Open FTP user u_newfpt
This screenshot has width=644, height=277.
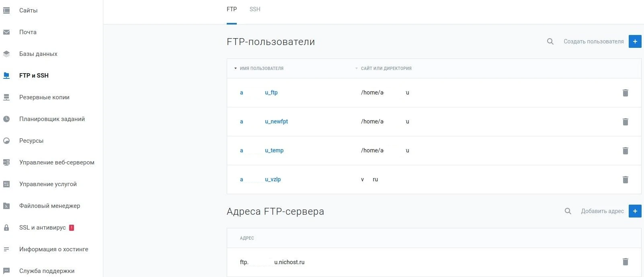(x=276, y=121)
